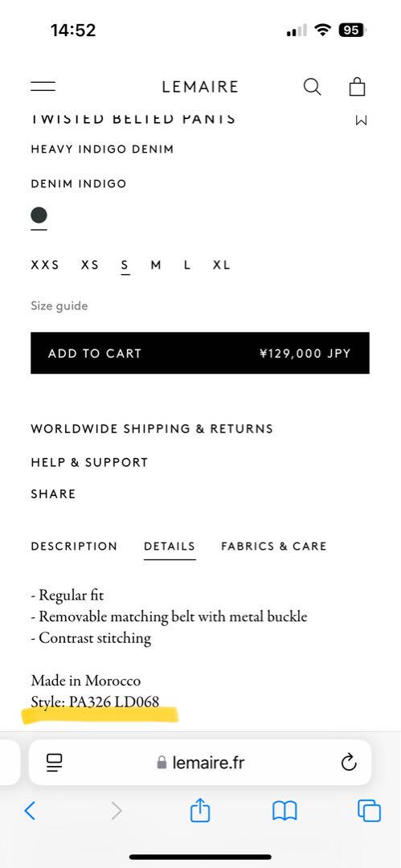
Task: Tap the bookmark wishlist icon
Action: (361, 120)
